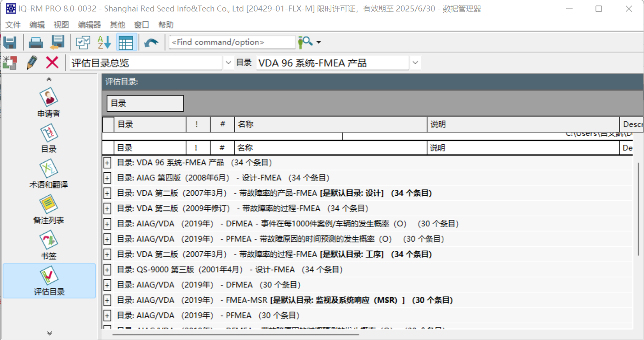Click the top 目录 column header
Image resolution: width=644 pixels, height=340 pixels.
pyautogui.click(x=150, y=124)
